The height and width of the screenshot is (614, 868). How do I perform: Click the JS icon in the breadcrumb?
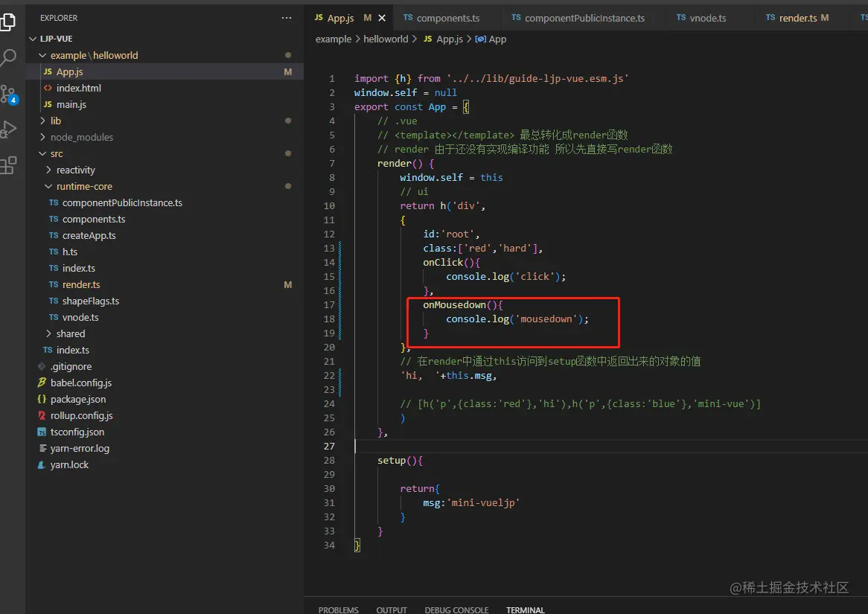coord(428,39)
